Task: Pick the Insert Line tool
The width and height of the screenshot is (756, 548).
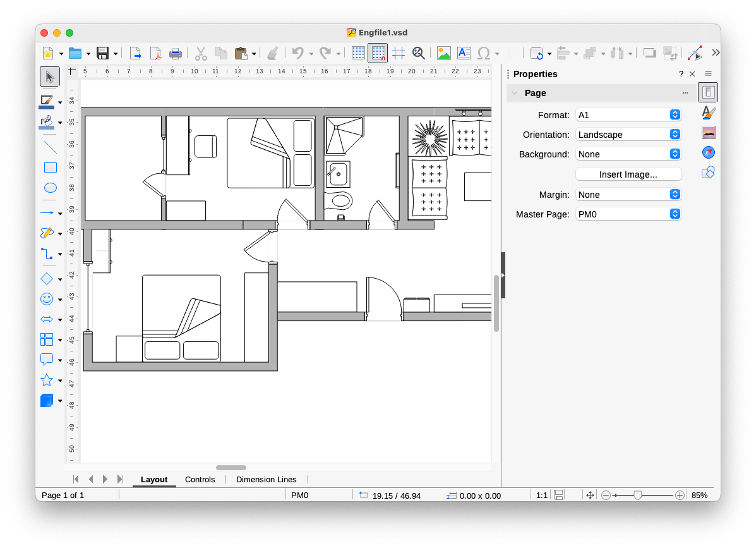Action: coord(50,147)
